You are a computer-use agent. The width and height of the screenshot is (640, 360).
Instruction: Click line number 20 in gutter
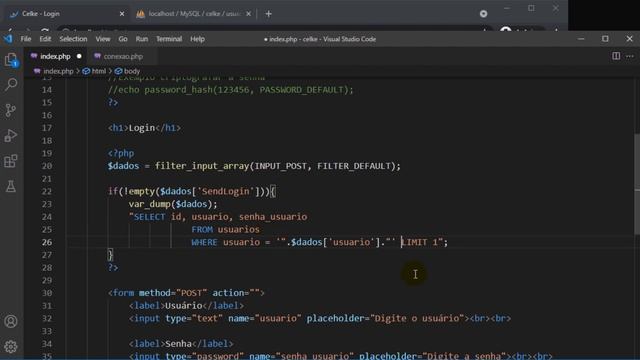47,166
